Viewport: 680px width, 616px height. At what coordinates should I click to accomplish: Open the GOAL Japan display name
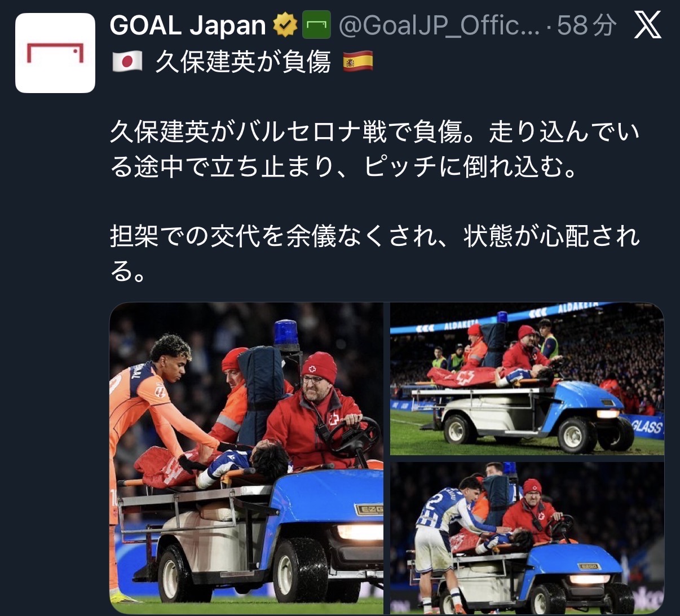click(x=188, y=25)
